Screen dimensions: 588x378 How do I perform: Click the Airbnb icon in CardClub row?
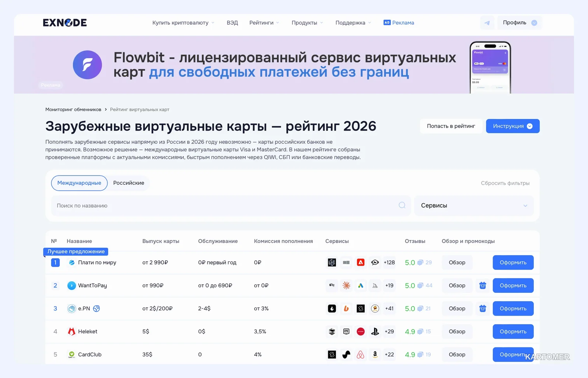click(361, 354)
